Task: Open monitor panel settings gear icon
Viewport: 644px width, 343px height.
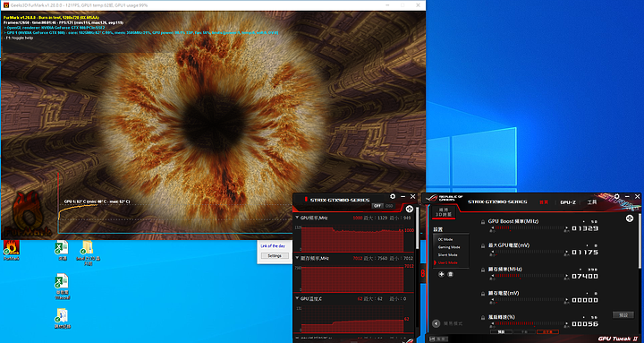Action: (393, 197)
